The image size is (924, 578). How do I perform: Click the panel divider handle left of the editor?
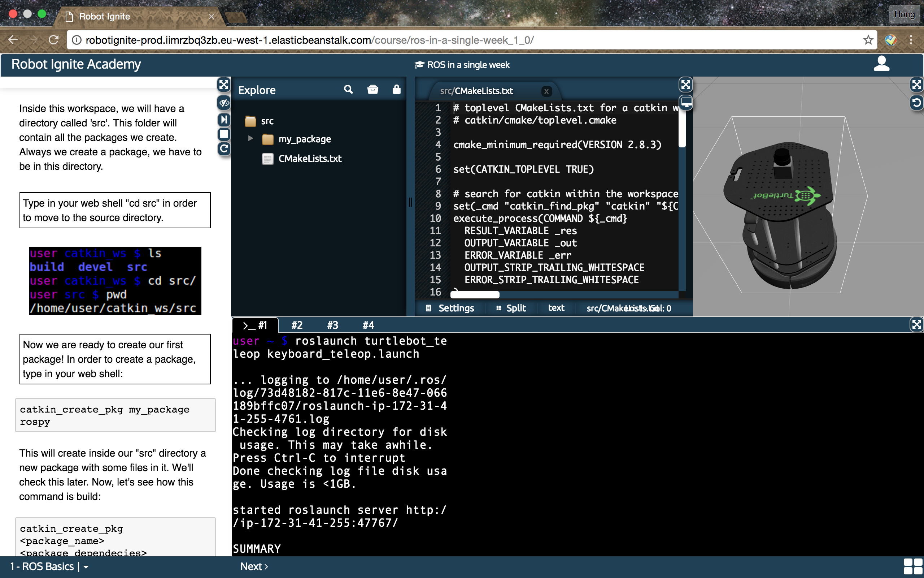[x=410, y=202]
